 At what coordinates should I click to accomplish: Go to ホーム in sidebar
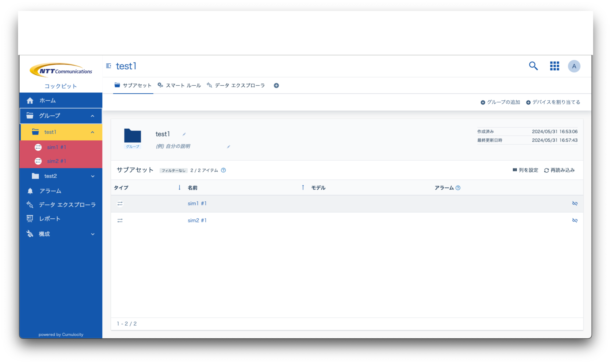(61, 100)
